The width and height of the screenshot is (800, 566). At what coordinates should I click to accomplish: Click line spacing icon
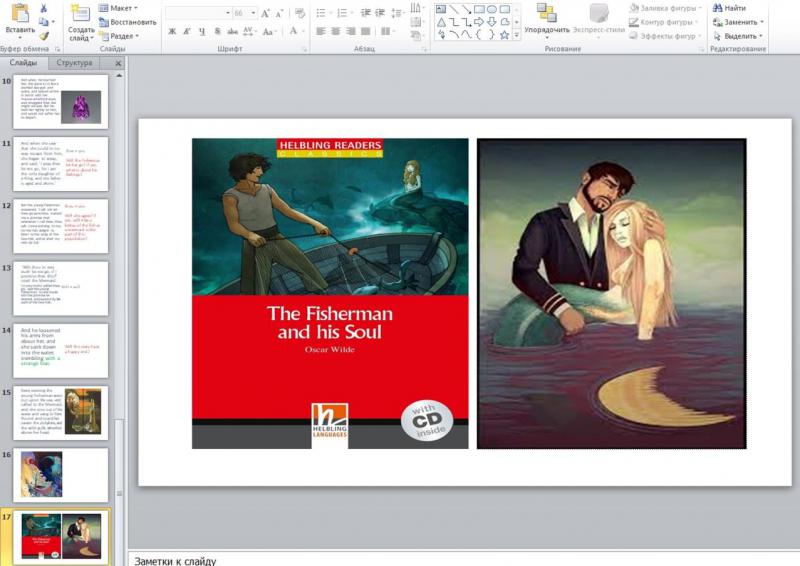pos(397,13)
